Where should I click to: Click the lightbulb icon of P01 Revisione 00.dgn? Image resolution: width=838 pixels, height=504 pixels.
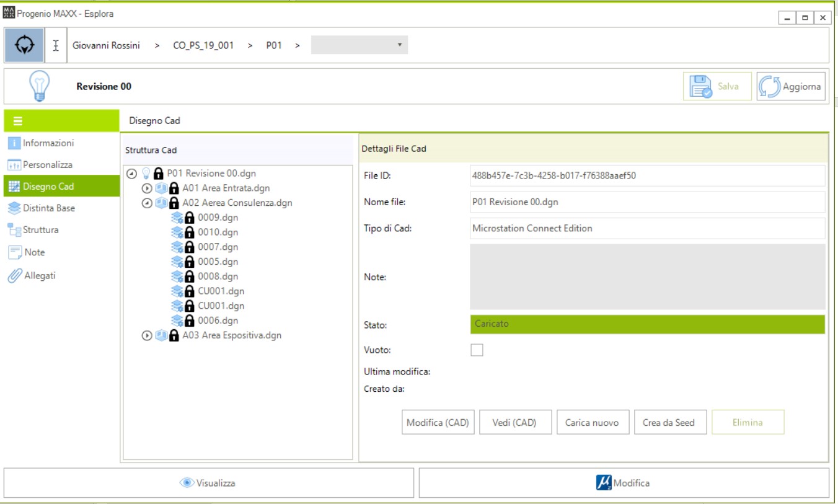click(x=146, y=174)
